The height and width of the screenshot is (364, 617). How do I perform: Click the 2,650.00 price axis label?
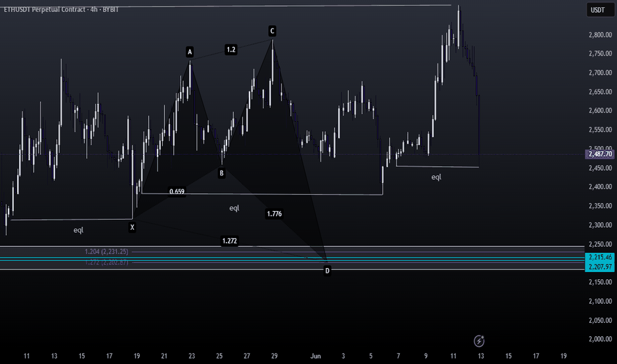[600, 92]
